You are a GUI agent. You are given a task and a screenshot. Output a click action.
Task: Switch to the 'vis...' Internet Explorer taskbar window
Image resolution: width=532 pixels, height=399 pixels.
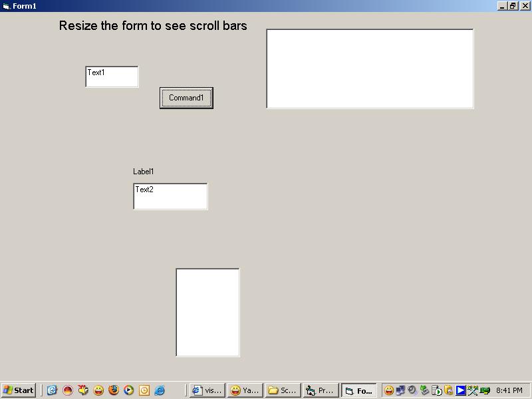click(x=207, y=390)
